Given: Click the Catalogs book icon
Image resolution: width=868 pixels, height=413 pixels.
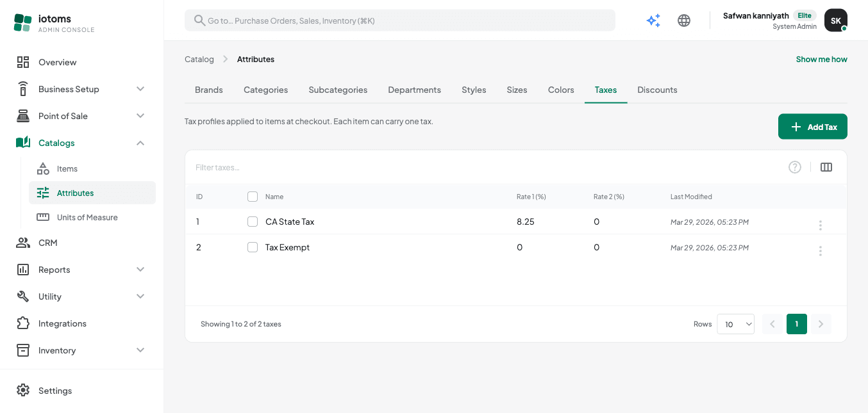Looking at the screenshot, I should pyautogui.click(x=23, y=143).
